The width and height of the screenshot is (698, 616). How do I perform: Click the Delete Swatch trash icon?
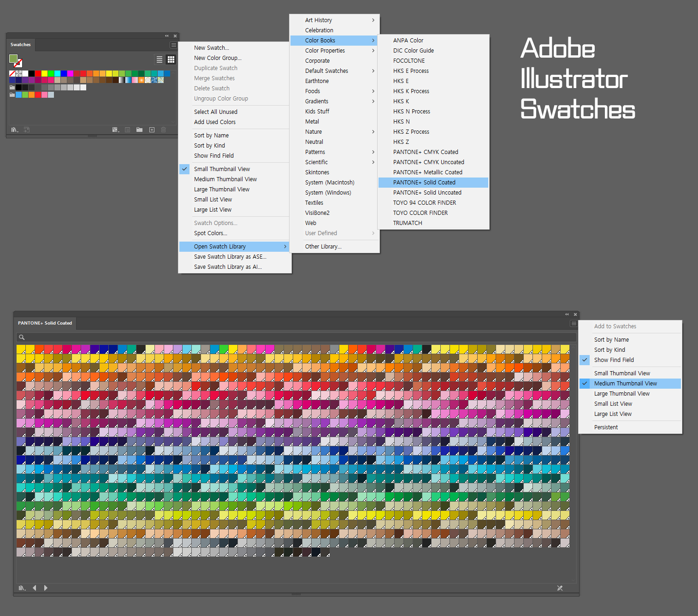(163, 130)
